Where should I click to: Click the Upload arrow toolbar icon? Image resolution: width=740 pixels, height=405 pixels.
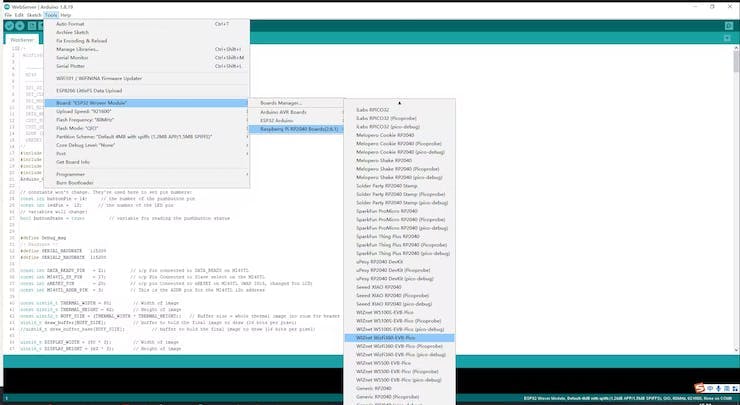pyautogui.click(x=20, y=26)
